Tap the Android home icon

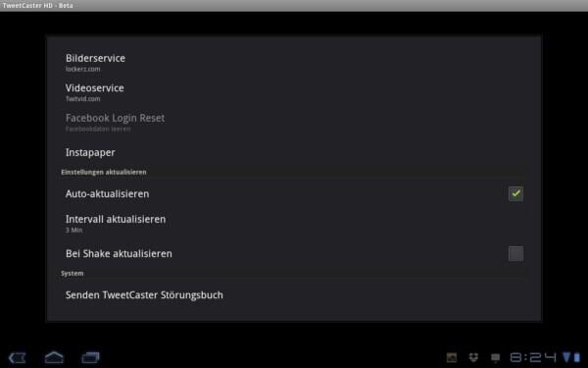tap(54, 357)
